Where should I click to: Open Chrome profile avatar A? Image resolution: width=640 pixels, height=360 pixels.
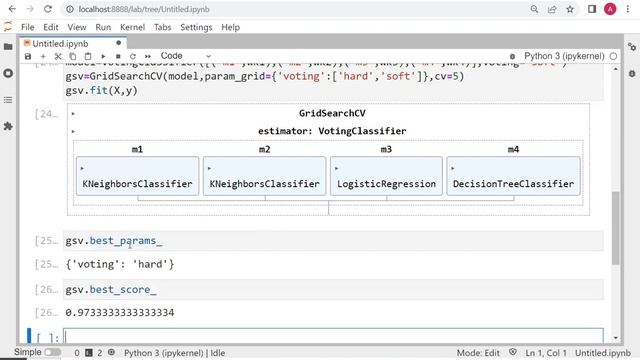[610, 9]
